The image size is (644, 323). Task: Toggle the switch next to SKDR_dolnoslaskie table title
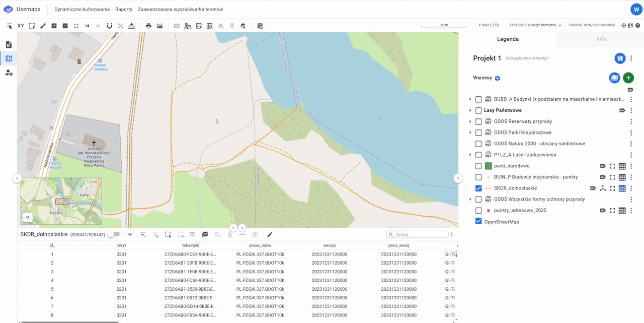pyautogui.click(x=114, y=235)
